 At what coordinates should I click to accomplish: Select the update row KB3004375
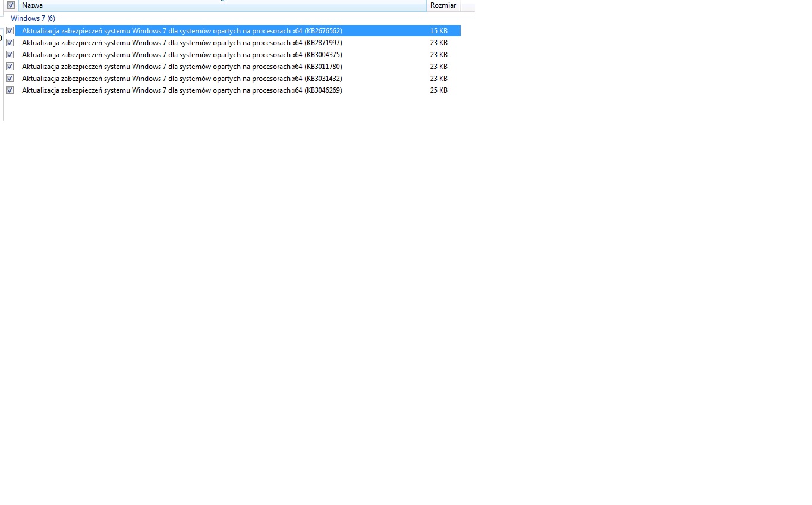(x=238, y=55)
